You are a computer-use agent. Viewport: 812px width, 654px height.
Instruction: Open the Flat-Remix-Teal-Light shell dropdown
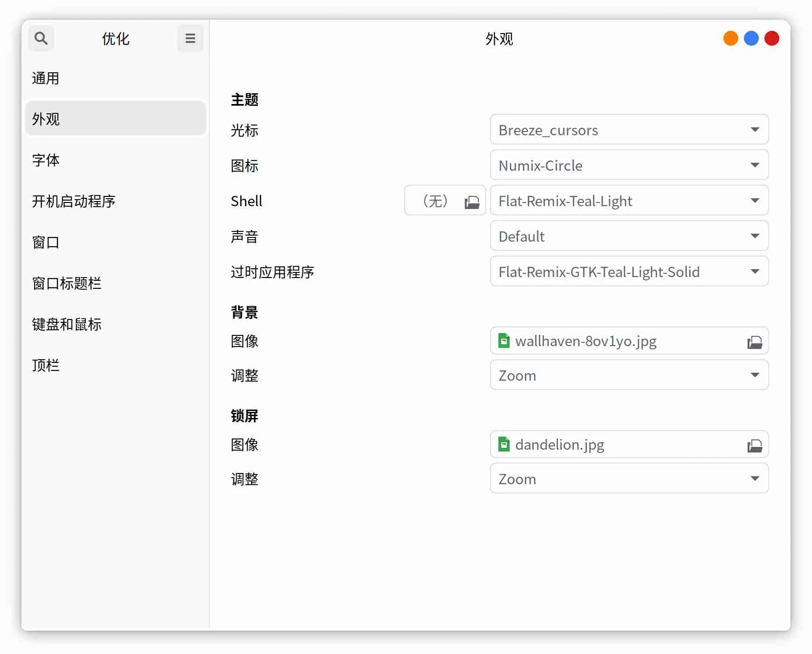coord(629,201)
